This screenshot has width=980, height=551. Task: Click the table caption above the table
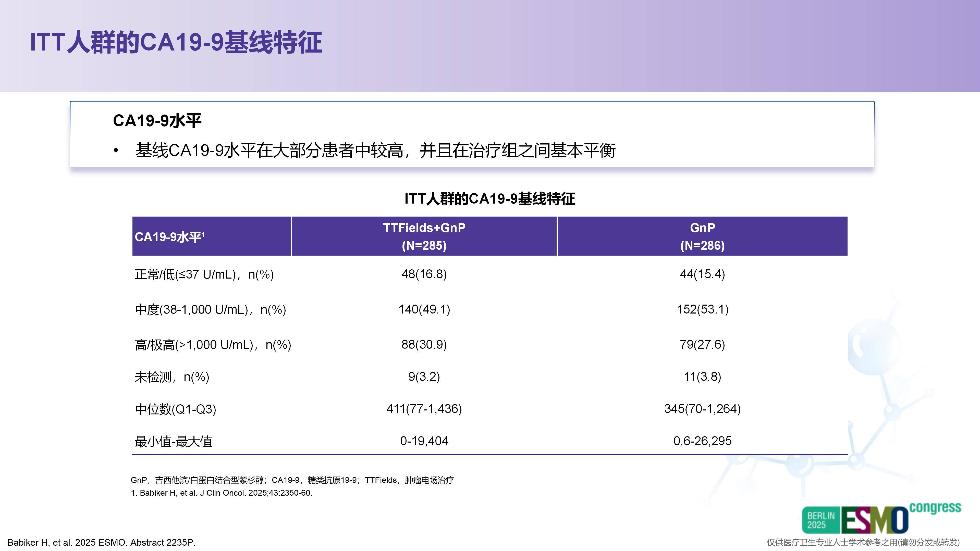(490, 199)
